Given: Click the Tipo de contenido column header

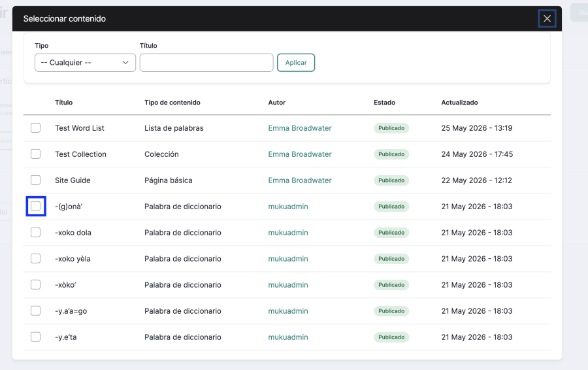Looking at the screenshot, I should pyautogui.click(x=172, y=103).
